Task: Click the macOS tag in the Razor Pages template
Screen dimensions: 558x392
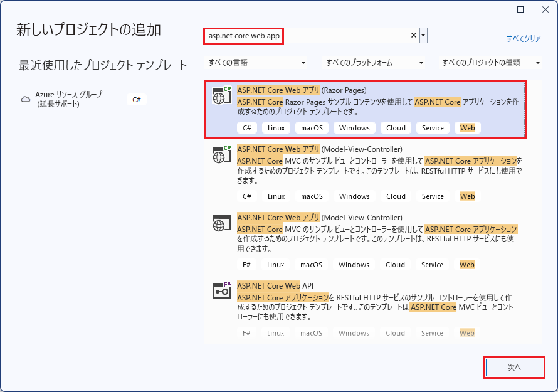Action: pos(312,128)
